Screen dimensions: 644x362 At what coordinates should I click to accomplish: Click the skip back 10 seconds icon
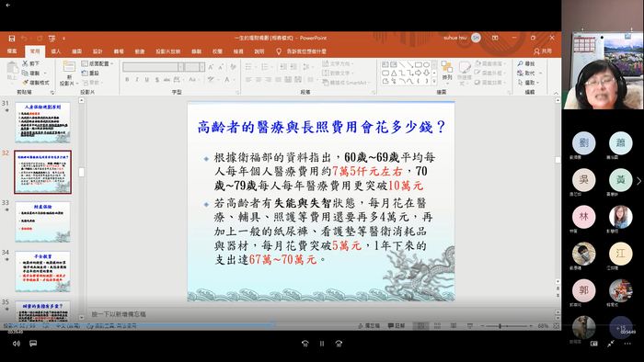(305, 344)
